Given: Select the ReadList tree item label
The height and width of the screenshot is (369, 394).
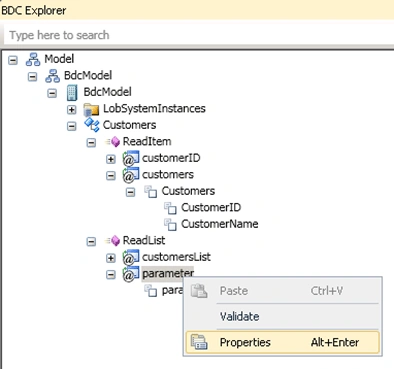Looking at the screenshot, I should point(144,240).
